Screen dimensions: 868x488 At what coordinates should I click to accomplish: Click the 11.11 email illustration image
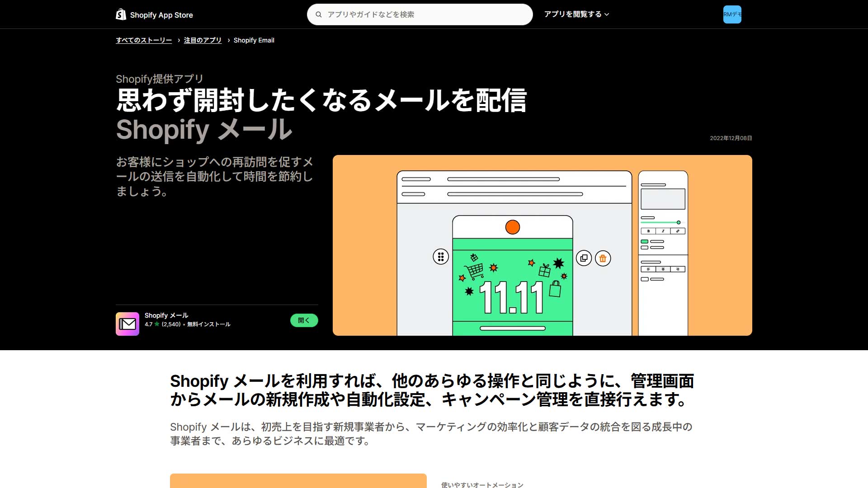point(542,245)
